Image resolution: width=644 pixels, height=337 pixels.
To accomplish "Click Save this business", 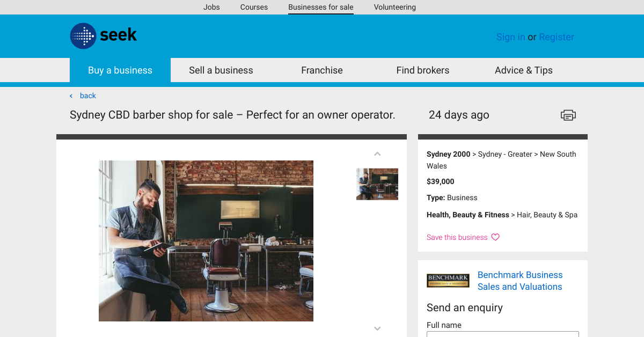I will [456, 237].
